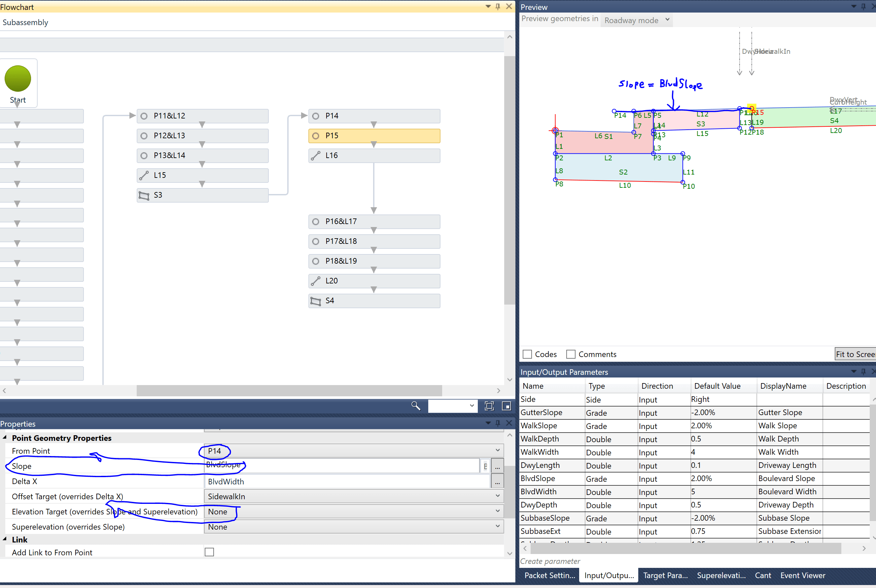
Task: Open the Elevation Target dropdown
Action: 498,511
